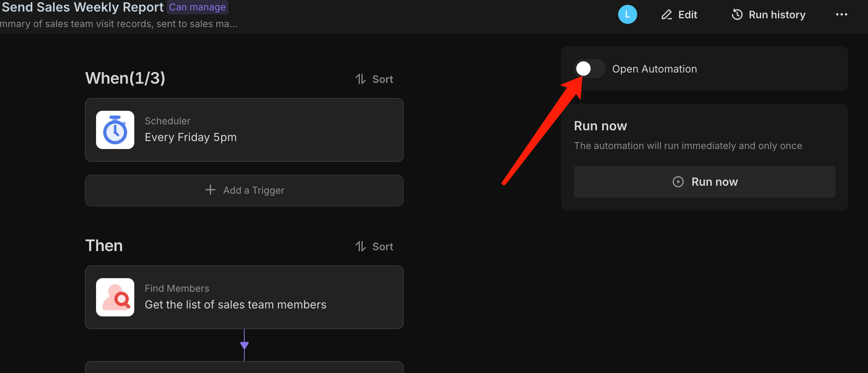This screenshot has width=868, height=373.
Task: Click the pencil icon beside Edit
Action: point(667,15)
